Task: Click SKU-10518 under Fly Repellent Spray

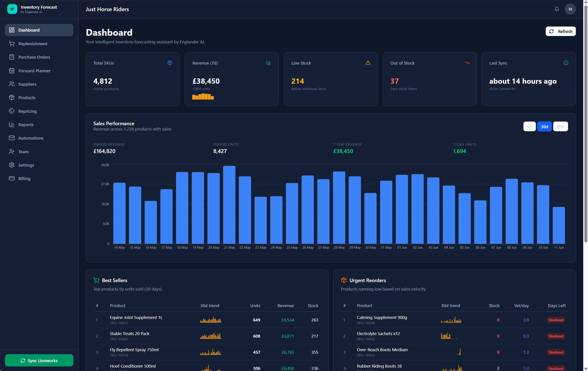Action: point(119,355)
